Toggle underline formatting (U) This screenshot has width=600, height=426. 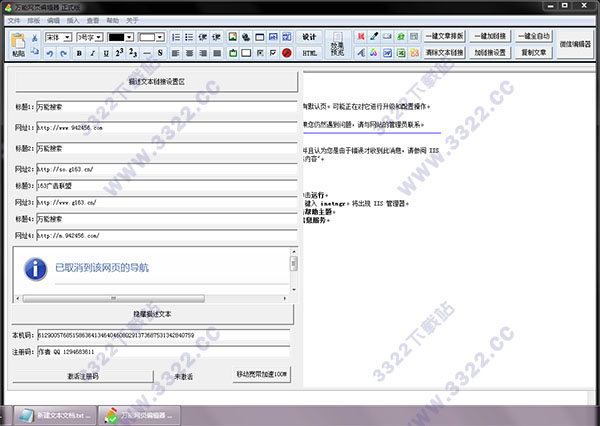click(x=106, y=53)
